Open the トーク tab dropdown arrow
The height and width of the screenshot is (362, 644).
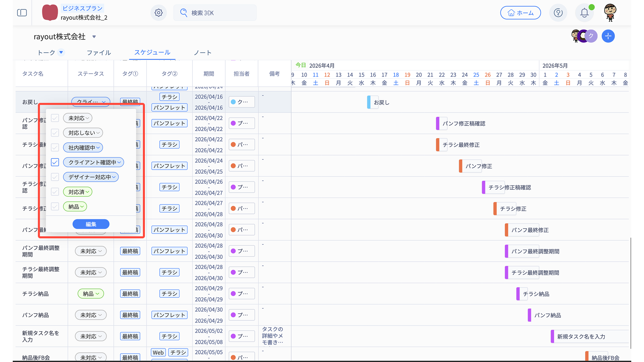tap(61, 52)
